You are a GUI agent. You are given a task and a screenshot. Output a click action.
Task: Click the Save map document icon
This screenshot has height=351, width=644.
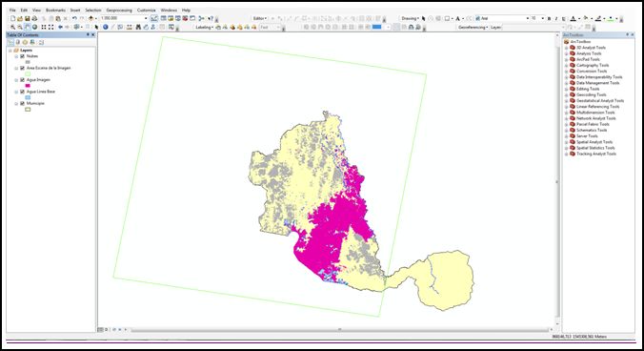[27, 18]
